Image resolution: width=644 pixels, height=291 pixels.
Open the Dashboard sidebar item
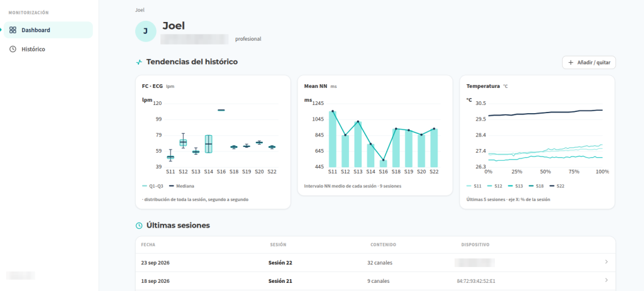(x=48, y=30)
